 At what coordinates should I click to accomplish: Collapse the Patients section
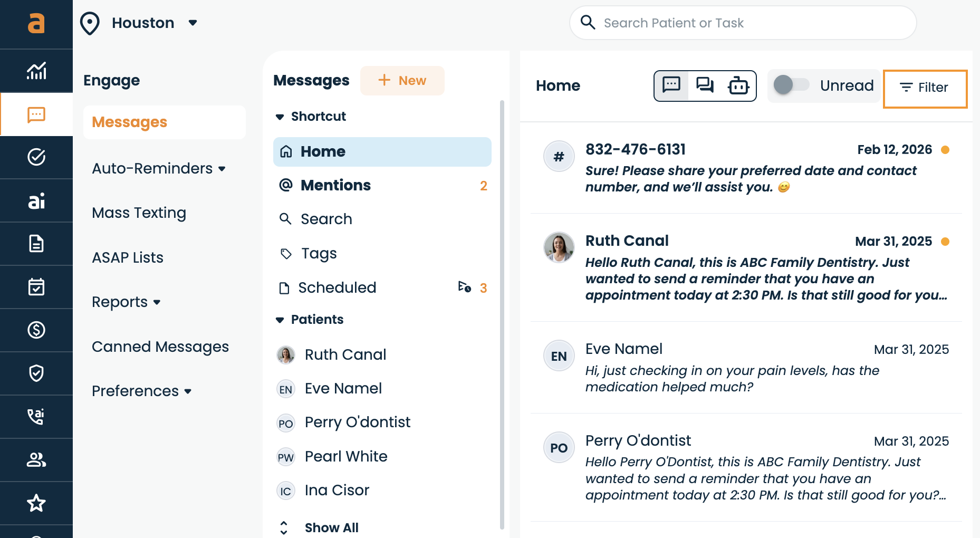280,320
